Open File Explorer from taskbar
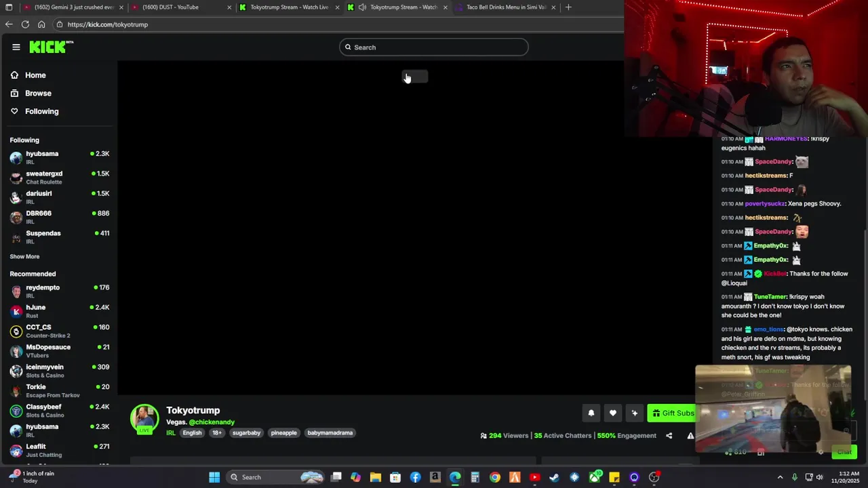The width and height of the screenshot is (868, 488). tap(375, 477)
